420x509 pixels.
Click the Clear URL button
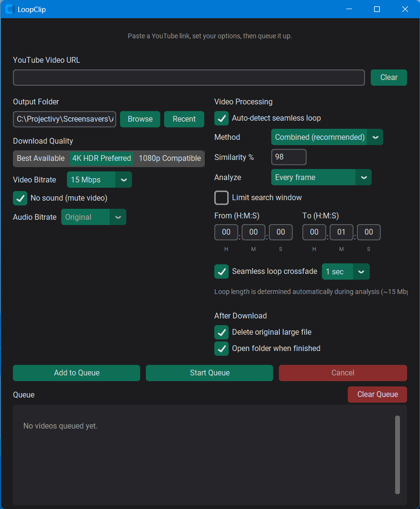tap(388, 77)
